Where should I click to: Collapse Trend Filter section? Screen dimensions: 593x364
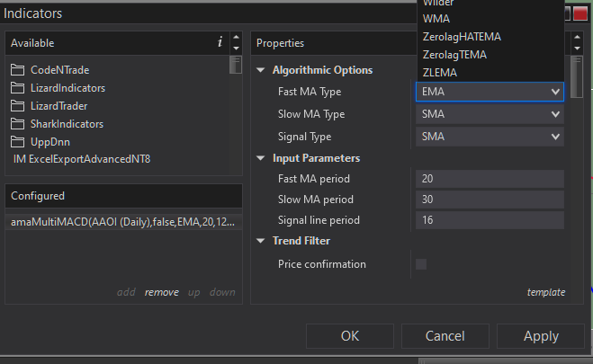click(261, 241)
